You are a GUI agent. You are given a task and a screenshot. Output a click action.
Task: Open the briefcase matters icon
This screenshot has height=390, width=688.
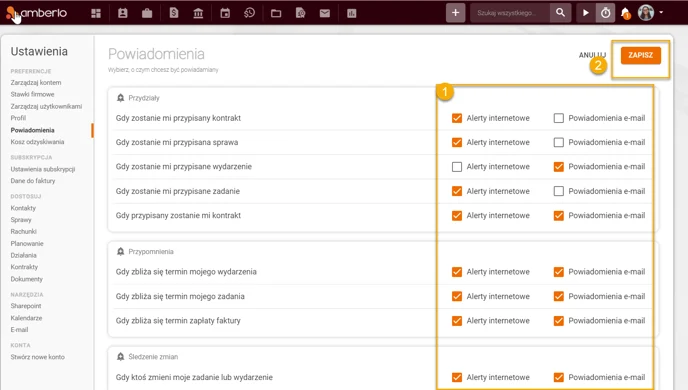(147, 13)
